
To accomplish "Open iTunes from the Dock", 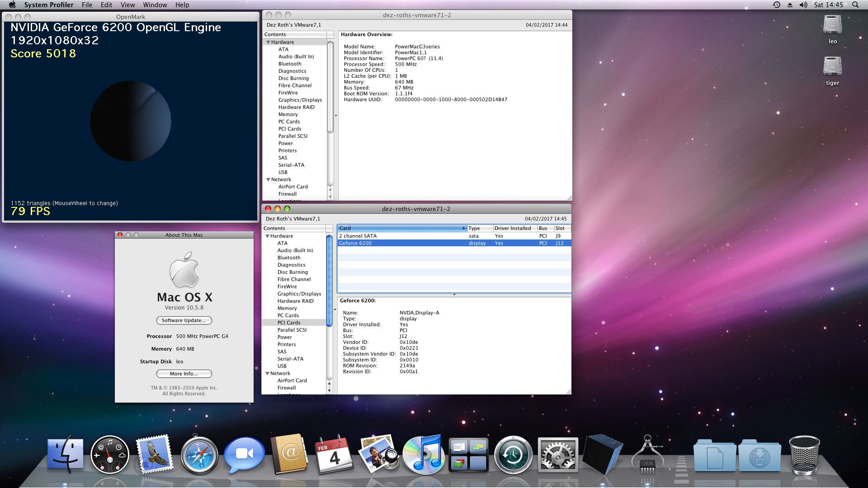I will click(x=424, y=455).
